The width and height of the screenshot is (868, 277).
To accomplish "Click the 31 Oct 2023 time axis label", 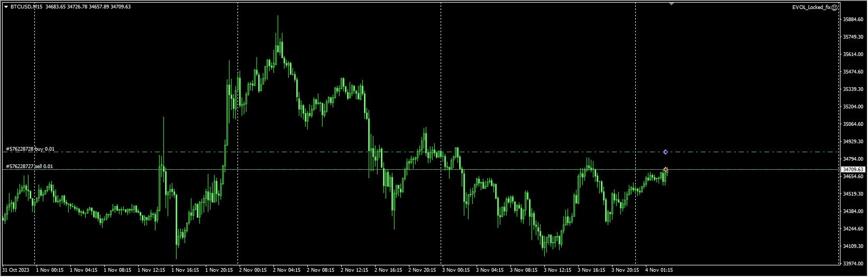I will (x=15, y=270).
